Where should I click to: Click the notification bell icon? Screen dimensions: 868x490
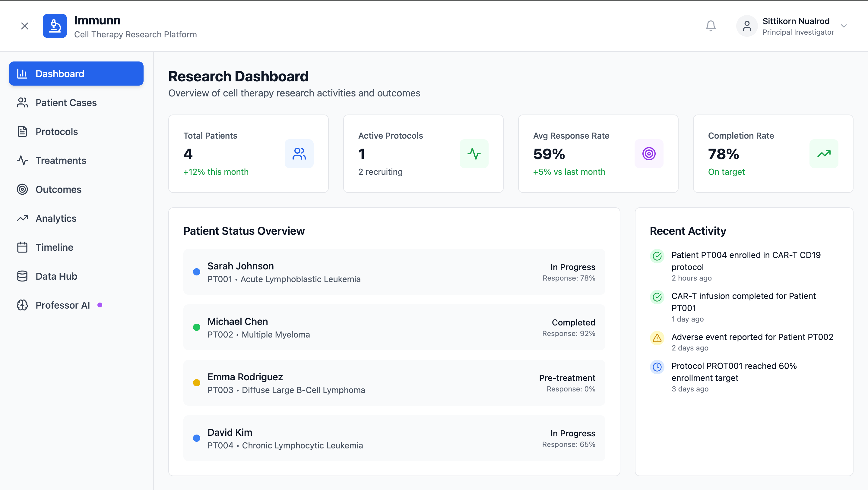pos(711,26)
